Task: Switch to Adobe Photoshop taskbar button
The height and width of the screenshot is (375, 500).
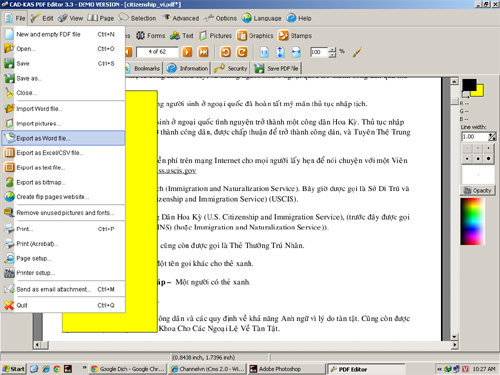Action: click(287, 369)
